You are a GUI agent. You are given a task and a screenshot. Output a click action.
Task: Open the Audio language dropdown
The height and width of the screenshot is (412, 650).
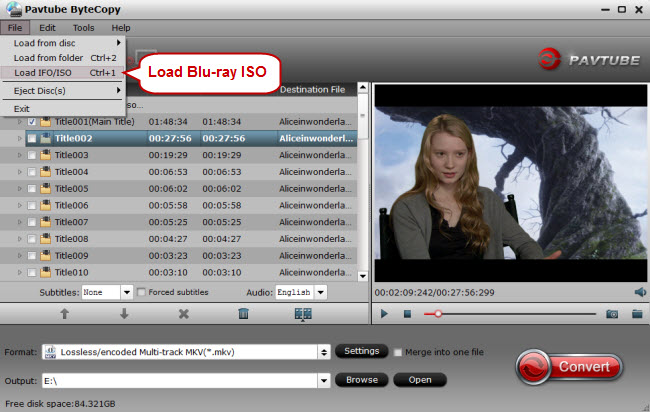pos(320,292)
